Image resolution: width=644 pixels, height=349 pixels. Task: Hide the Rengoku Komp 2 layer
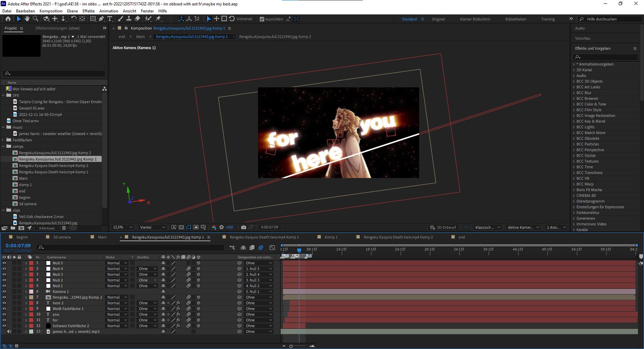coord(4,297)
